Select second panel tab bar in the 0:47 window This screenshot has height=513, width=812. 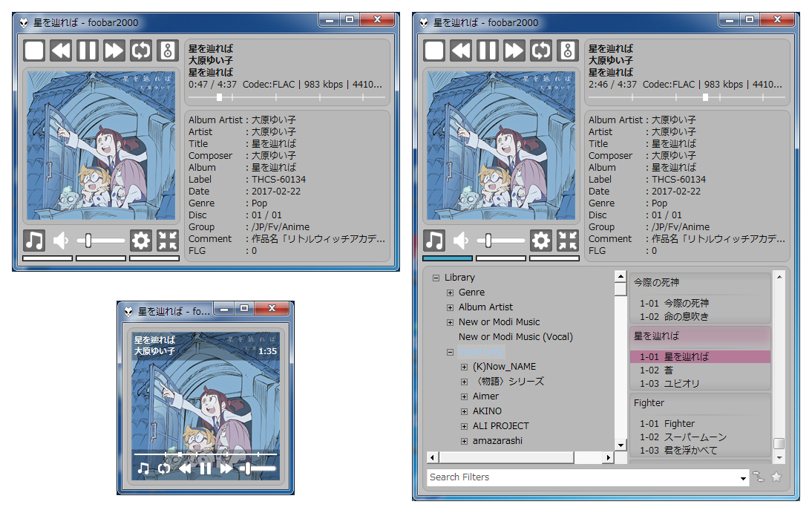click(101, 258)
